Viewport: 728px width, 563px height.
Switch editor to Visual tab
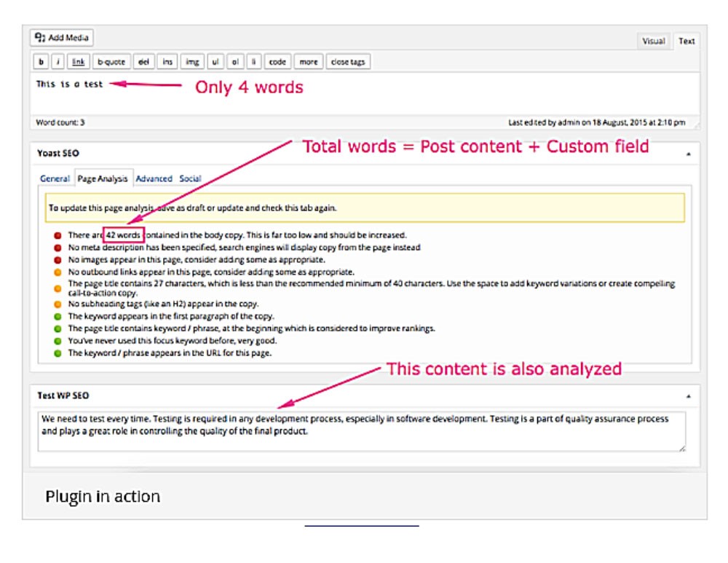click(x=653, y=42)
